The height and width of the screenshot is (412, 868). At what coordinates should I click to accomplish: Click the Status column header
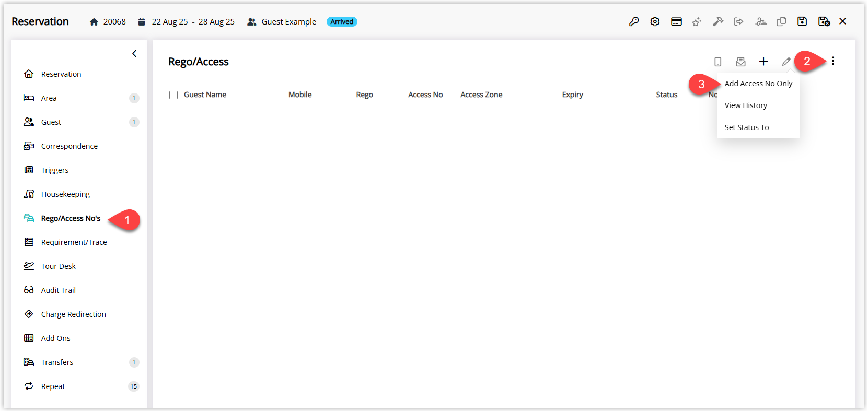tap(667, 95)
